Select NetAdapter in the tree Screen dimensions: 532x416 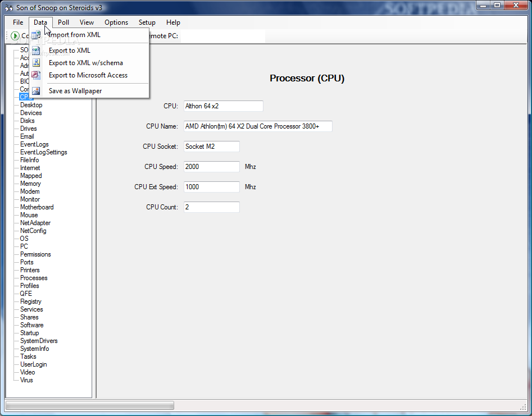(35, 223)
